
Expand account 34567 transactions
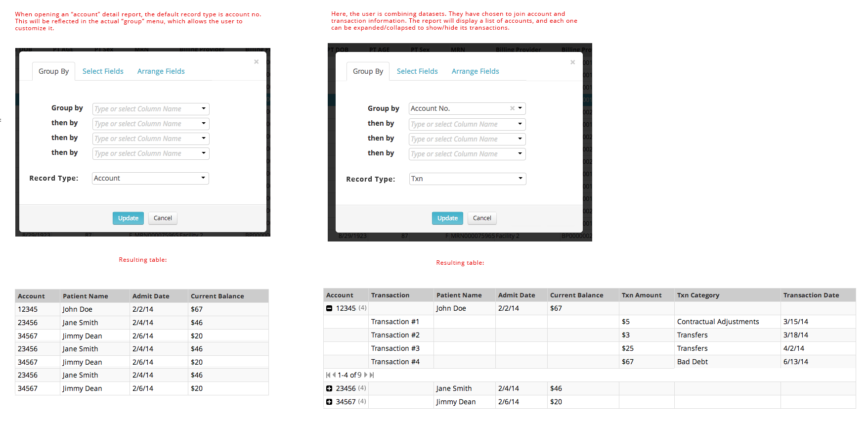tap(329, 402)
